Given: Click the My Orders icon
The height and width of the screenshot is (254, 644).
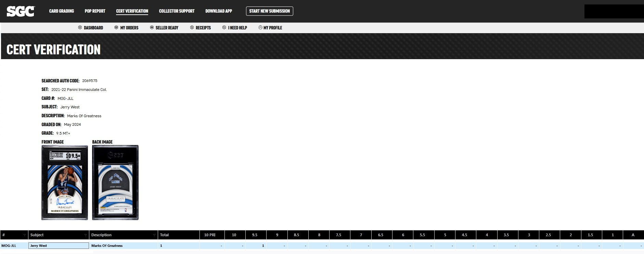Looking at the screenshot, I should pos(116,27).
